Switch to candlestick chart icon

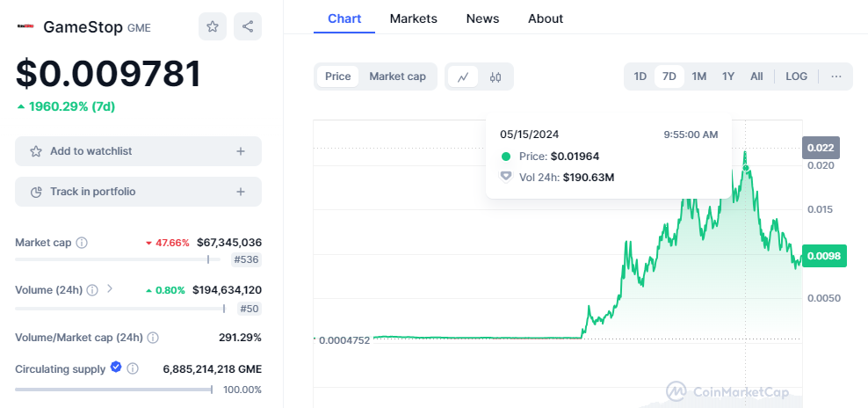[x=495, y=76]
